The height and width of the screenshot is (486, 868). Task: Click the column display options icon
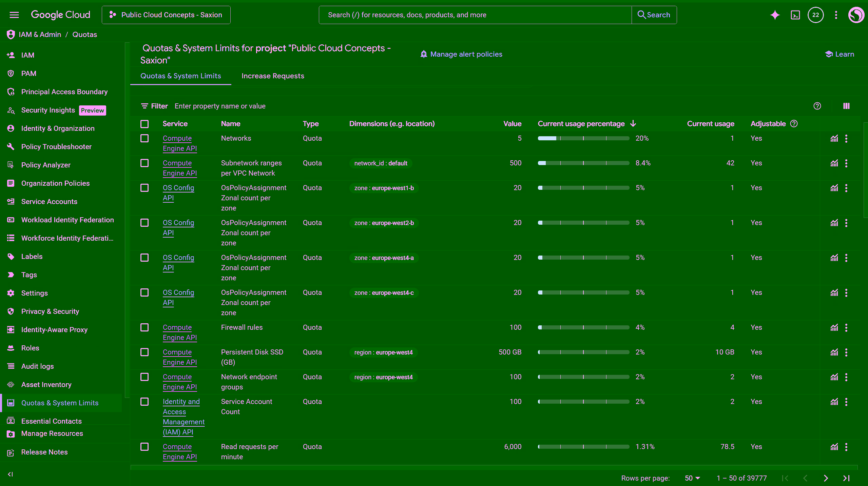(846, 106)
